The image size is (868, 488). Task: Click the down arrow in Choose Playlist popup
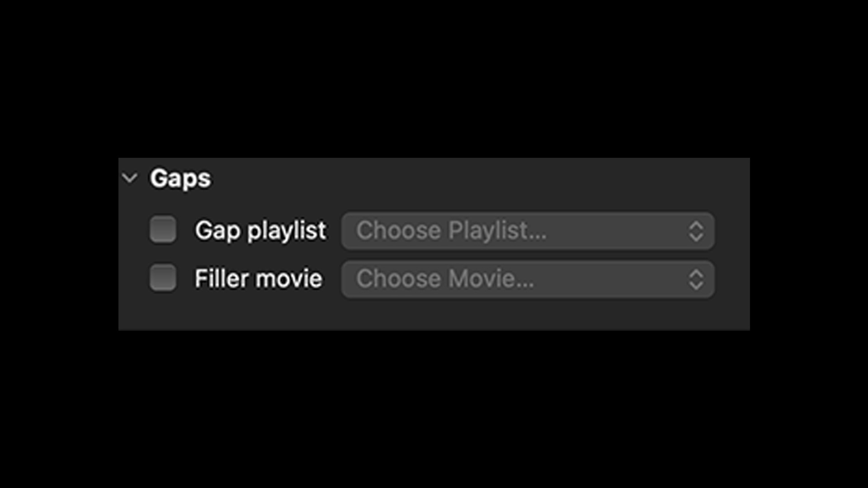(x=696, y=238)
